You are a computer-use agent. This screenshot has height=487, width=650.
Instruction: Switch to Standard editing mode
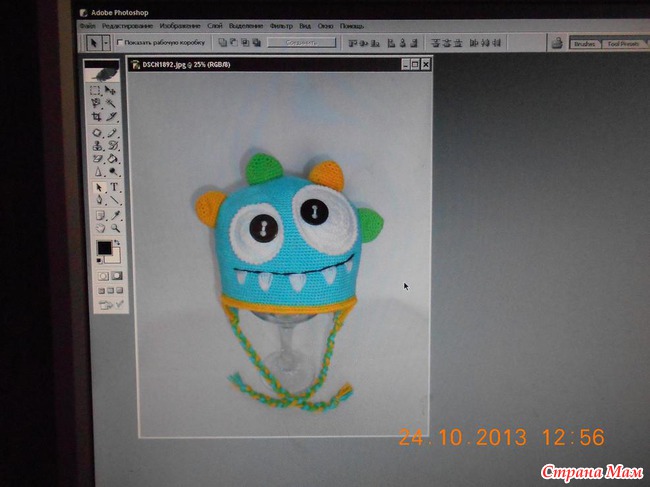[x=101, y=275]
